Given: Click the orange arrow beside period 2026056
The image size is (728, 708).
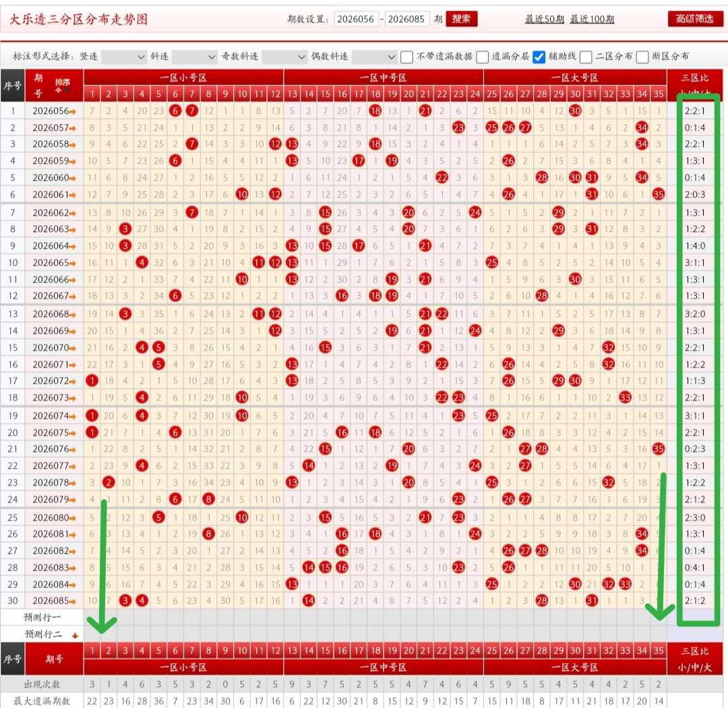Looking at the screenshot, I should pos(73,111).
